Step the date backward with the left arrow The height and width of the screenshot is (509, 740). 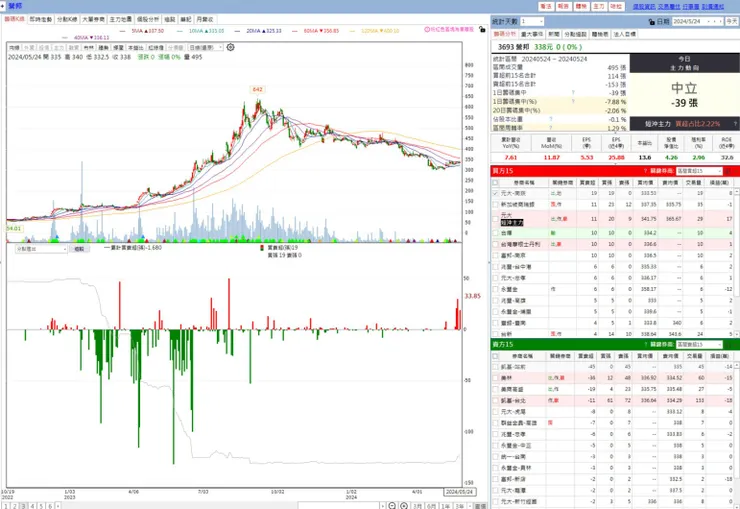(715, 22)
